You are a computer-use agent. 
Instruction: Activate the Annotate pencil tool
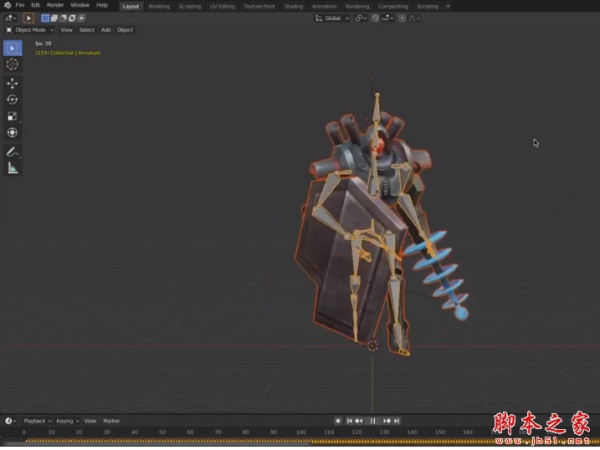click(12, 151)
